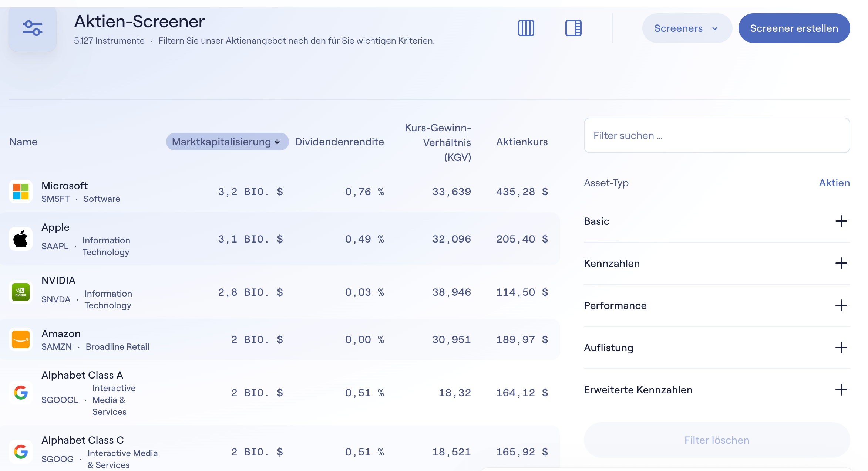This screenshot has height=471, width=868.
Task: Click NVIDIA's price 114,50 $
Action: coord(522,292)
